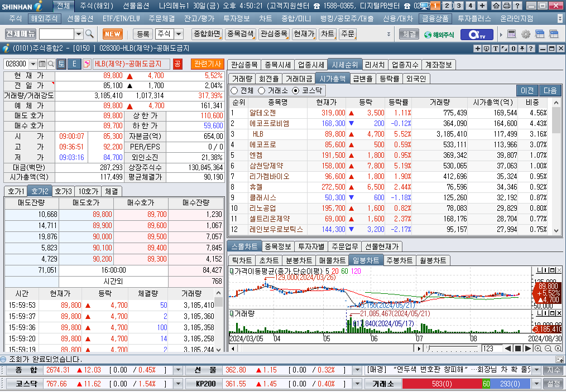The image size is (566, 392).
Task: Click the 해외주식 globe shortcut
Action: pyautogui.click(x=439, y=35)
